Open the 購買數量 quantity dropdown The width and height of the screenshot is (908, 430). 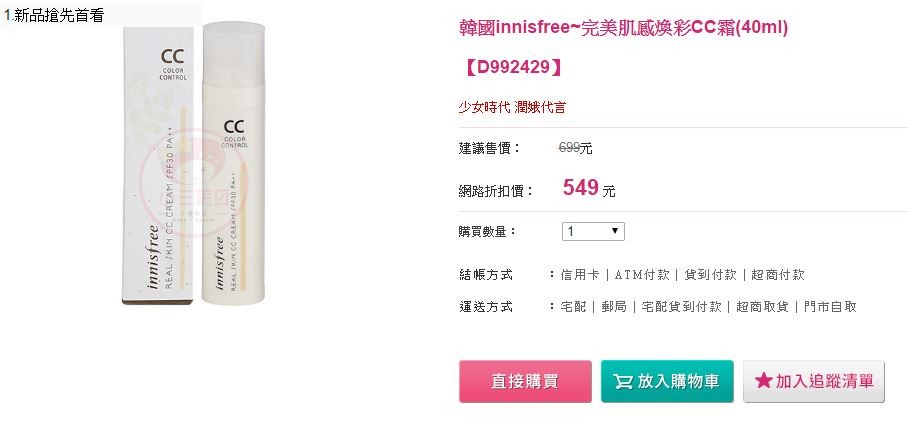tap(593, 231)
